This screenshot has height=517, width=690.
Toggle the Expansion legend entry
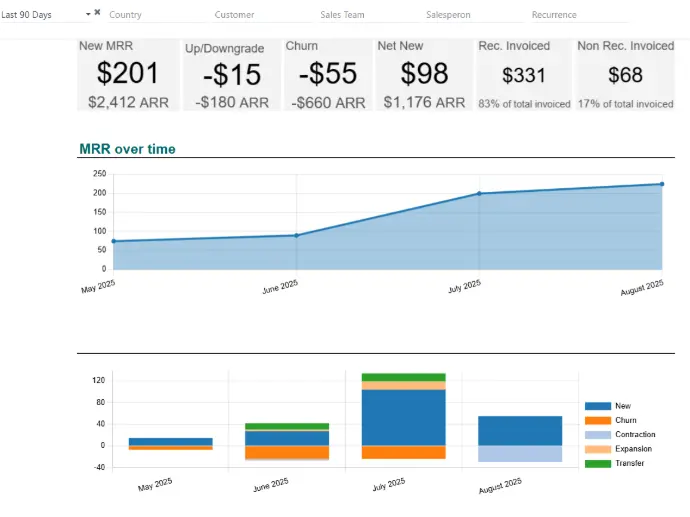coord(597,449)
